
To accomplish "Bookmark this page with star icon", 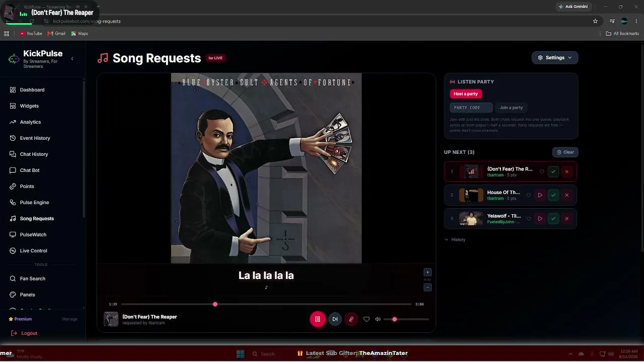I will pos(595,21).
